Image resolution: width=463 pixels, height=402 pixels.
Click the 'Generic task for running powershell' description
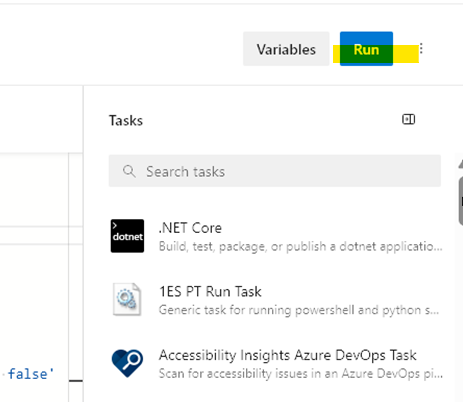(x=299, y=310)
